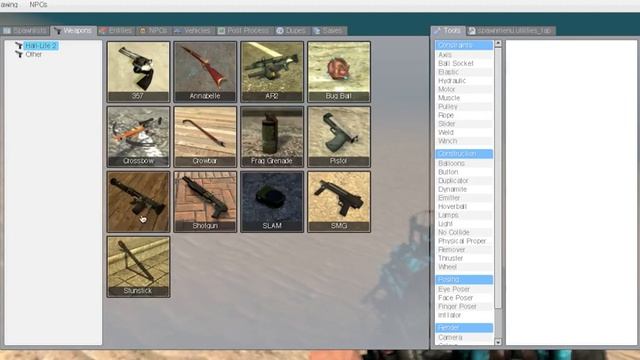Select the Axis constraint tool

(x=464, y=55)
